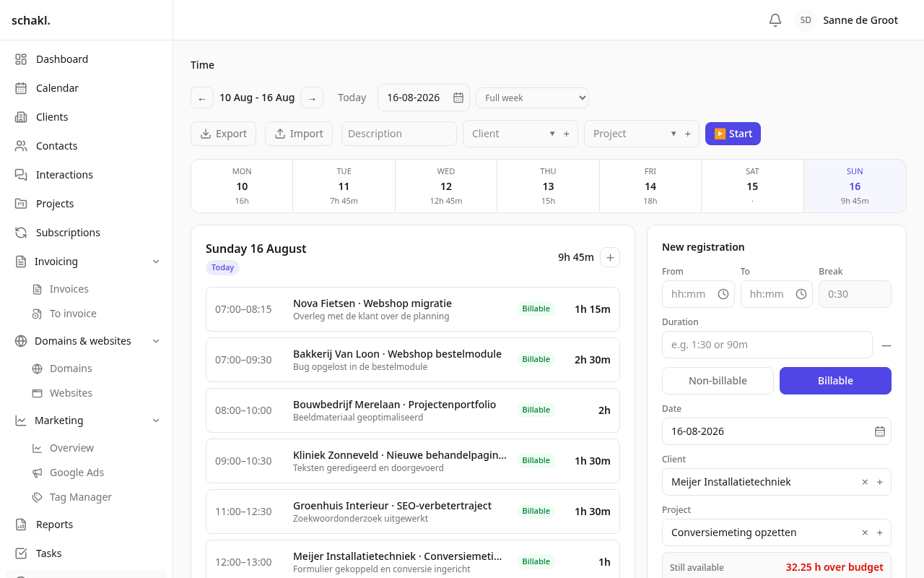Click the To invoice icon
This screenshot has height=578, width=924.
[x=37, y=314]
